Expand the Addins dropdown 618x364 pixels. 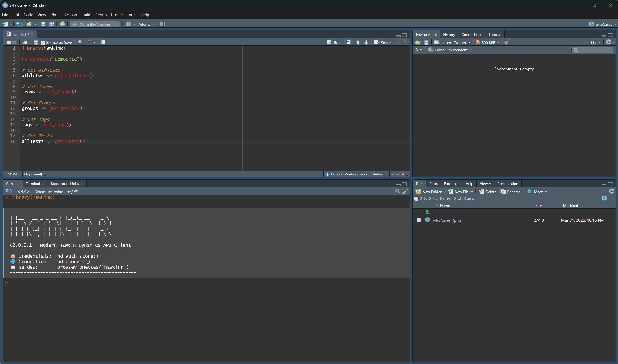tap(146, 24)
